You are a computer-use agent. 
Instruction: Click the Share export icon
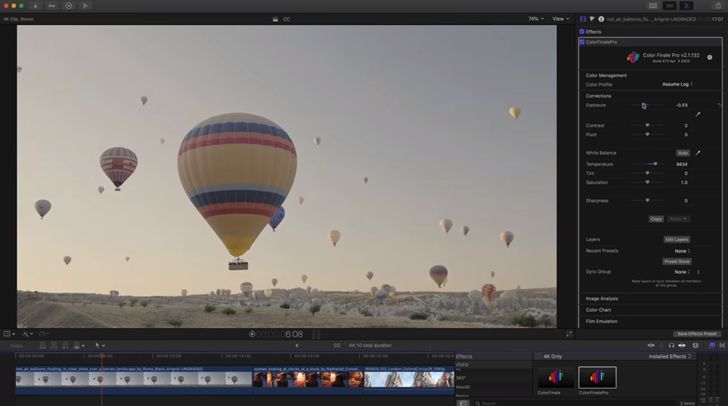pyautogui.click(x=718, y=6)
